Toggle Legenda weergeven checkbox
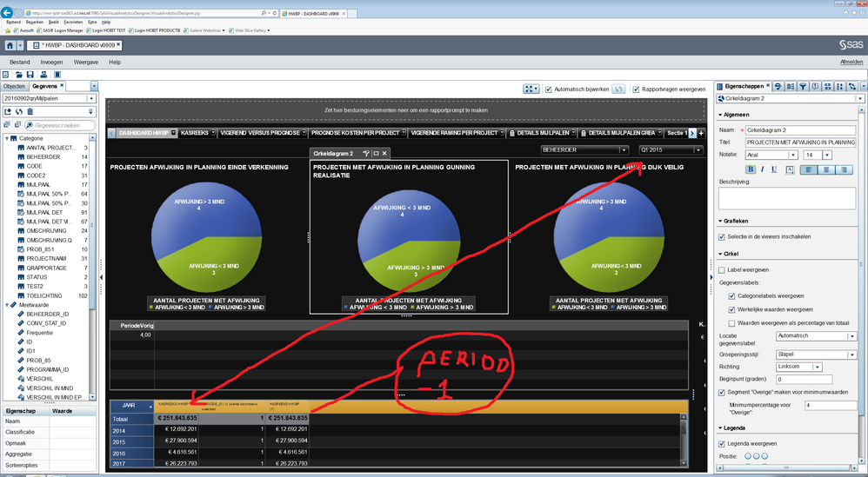This screenshot has height=477, width=868. click(721, 444)
